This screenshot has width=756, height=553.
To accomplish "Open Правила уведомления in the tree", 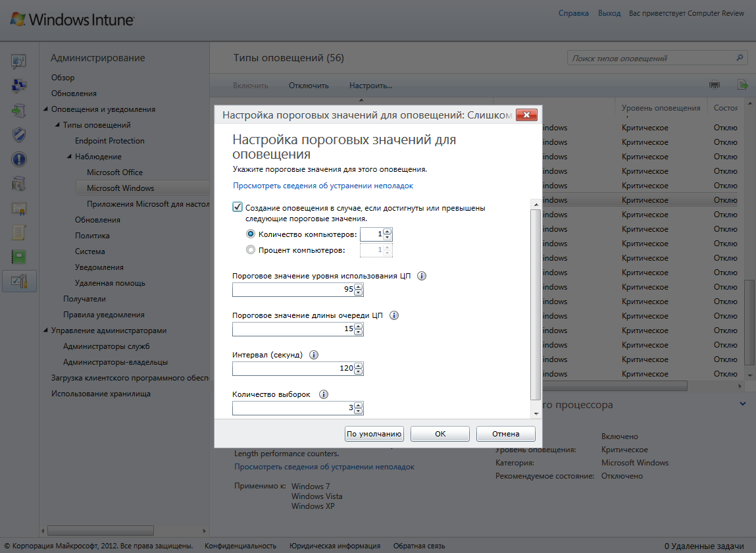I will point(104,315).
